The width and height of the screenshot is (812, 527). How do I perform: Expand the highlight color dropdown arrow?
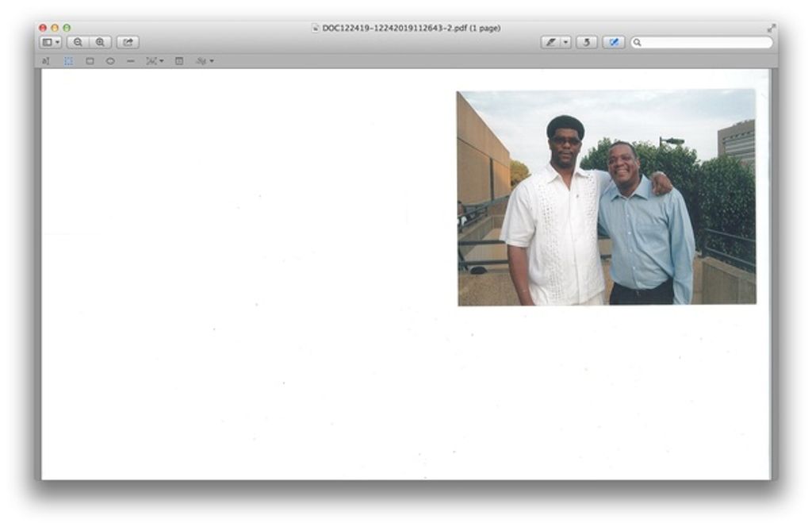click(566, 43)
